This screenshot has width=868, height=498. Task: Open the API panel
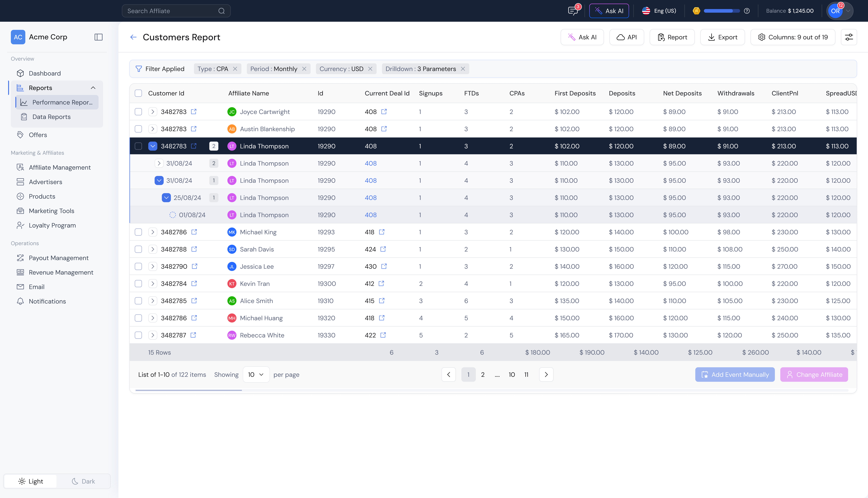[x=626, y=37]
